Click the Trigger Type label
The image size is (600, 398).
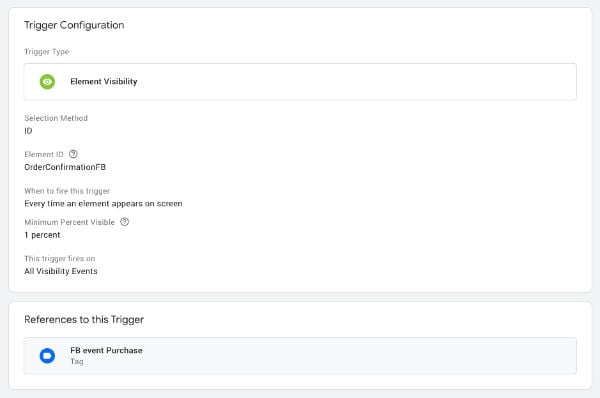(x=47, y=52)
